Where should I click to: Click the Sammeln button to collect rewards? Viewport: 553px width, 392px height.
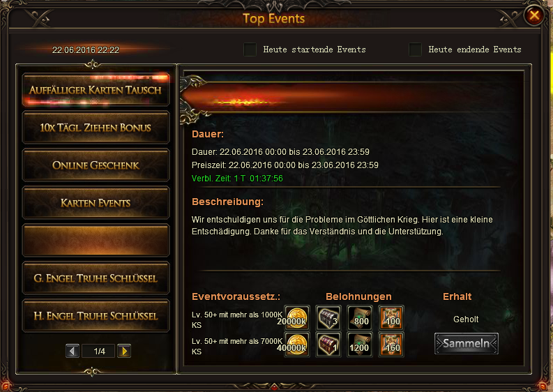(x=467, y=343)
